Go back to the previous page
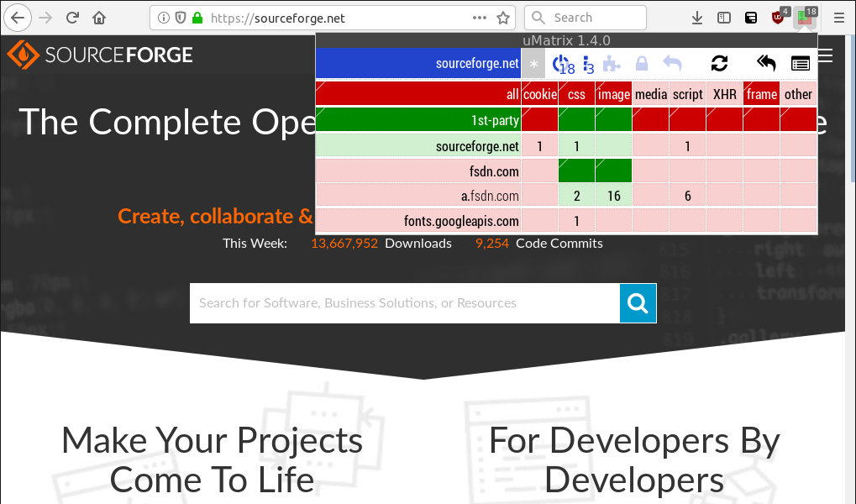Image resolution: width=856 pixels, height=504 pixels. (18, 18)
